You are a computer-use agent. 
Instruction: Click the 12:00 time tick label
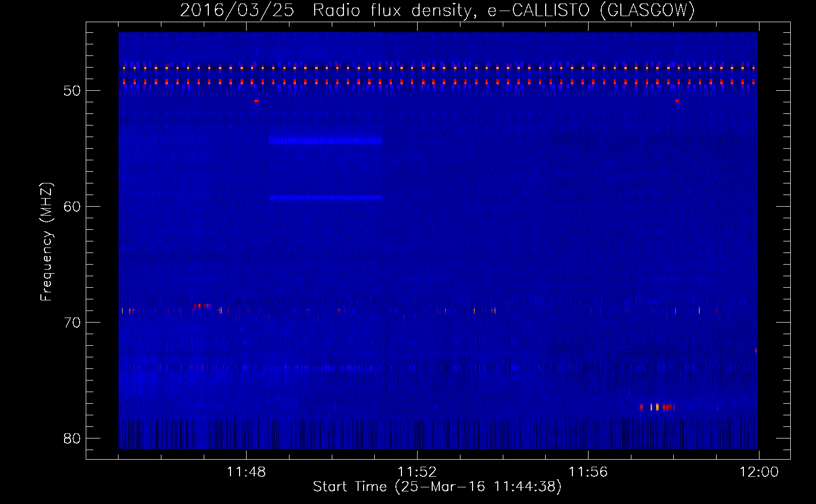(759, 472)
